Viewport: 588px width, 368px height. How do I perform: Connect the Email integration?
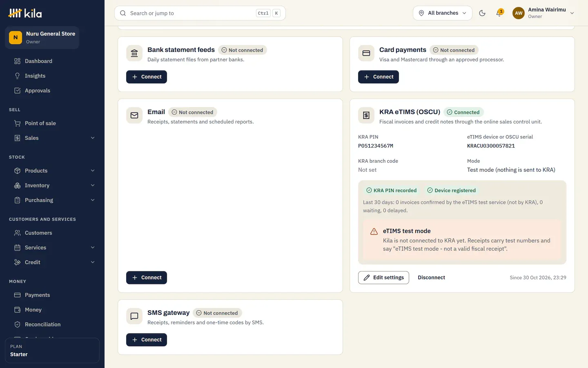click(147, 278)
